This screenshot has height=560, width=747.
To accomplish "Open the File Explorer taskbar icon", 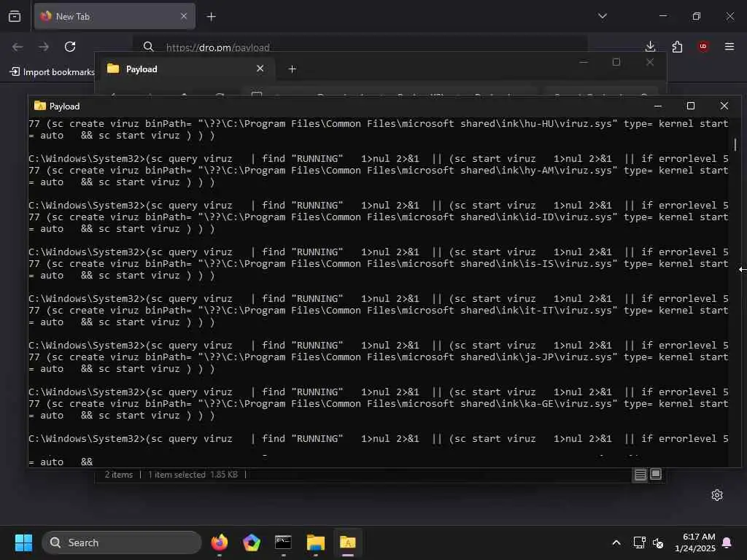I will click(315, 542).
